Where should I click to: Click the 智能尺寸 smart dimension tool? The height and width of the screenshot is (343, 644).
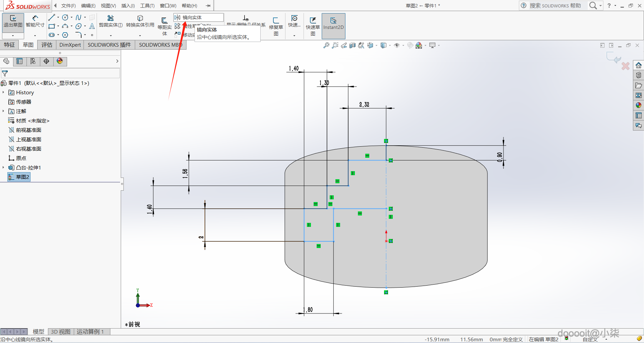(x=35, y=21)
